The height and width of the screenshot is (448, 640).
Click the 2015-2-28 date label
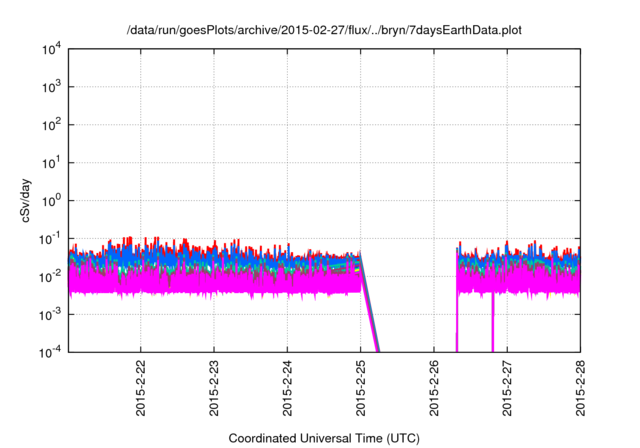580,388
